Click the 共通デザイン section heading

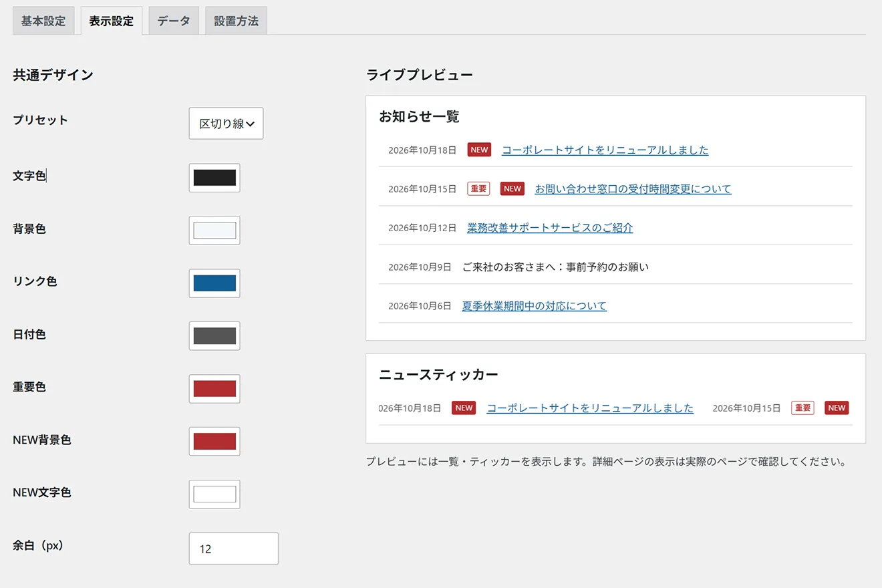click(x=53, y=75)
